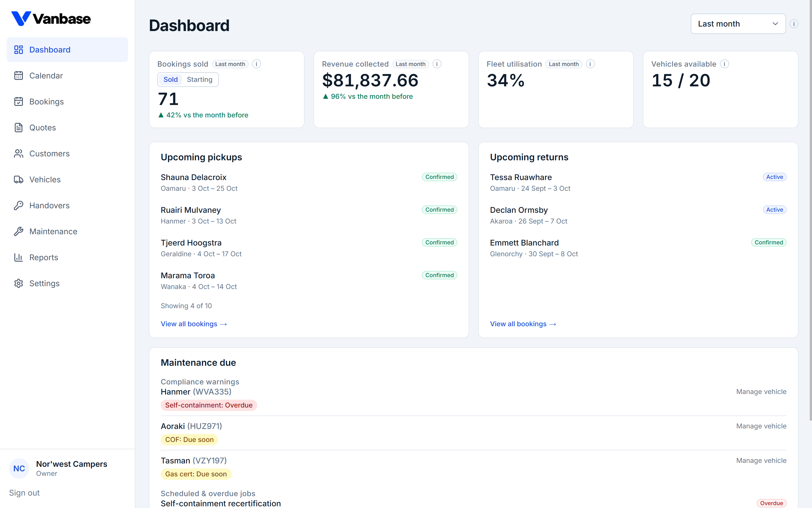Click the Handovers key icon
This screenshot has width=812, height=508.
click(x=18, y=205)
